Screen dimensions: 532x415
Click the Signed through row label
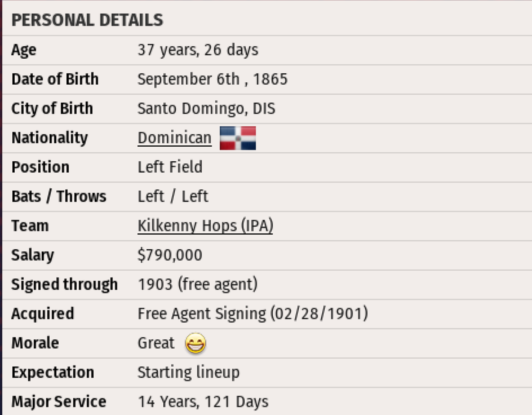(64, 285)
